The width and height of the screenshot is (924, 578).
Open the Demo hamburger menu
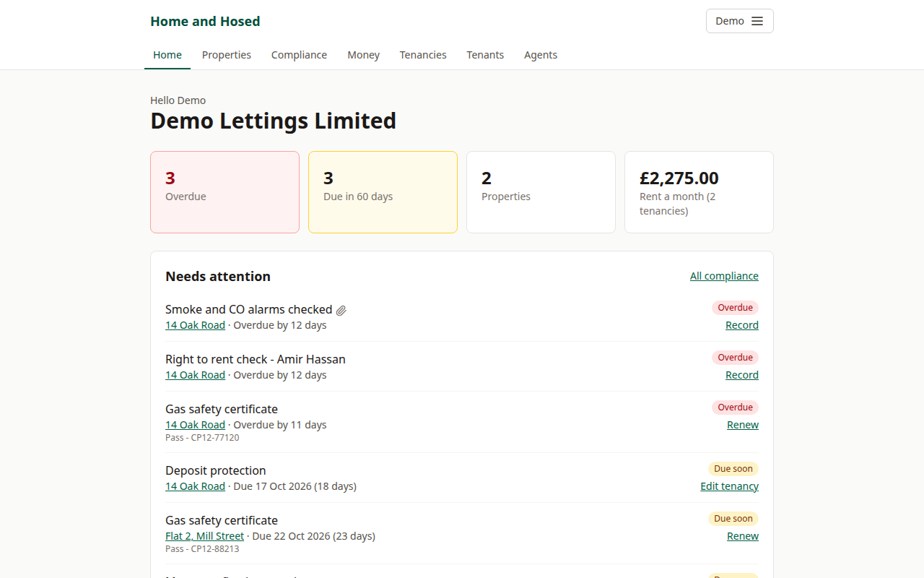click(739, 21)
